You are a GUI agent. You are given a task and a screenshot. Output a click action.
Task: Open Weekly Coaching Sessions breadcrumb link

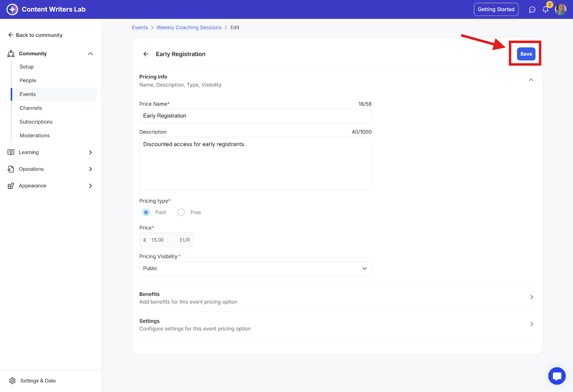point(189,28)
